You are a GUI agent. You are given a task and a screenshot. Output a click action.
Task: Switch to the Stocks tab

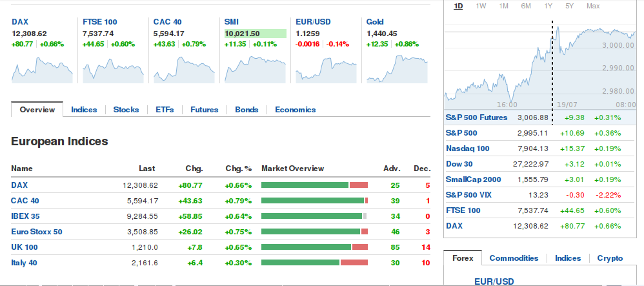tap(126, 110)
